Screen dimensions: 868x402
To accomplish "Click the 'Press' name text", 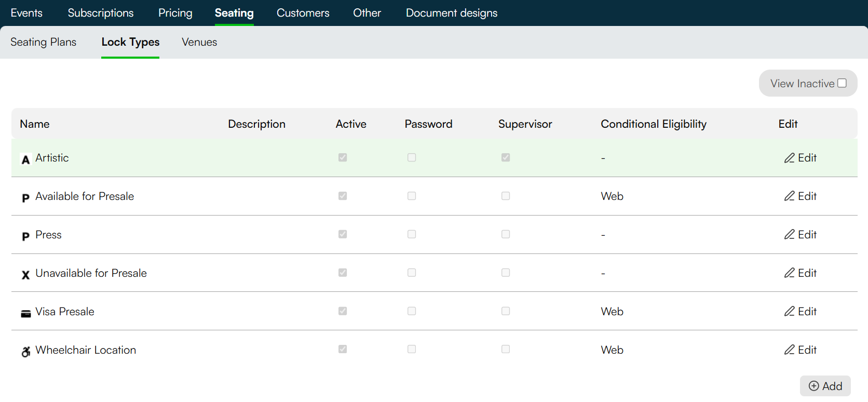I will coord(48,235).
